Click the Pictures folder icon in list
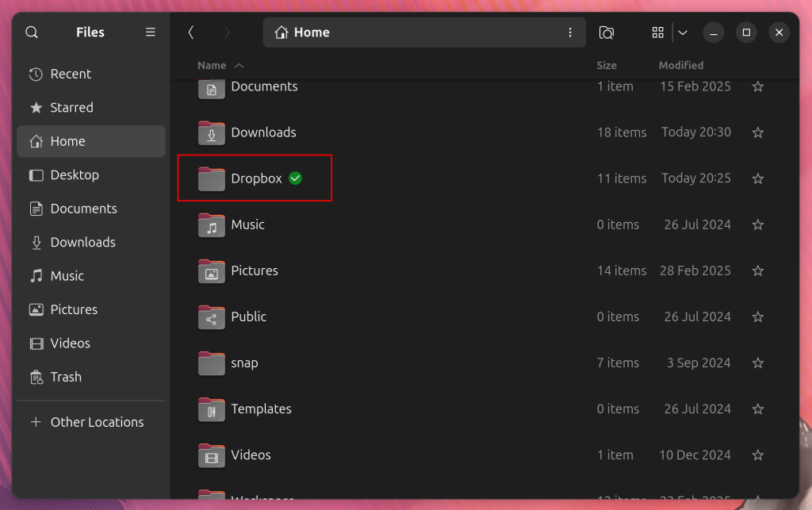812x510 pixels. pos(212,271)
